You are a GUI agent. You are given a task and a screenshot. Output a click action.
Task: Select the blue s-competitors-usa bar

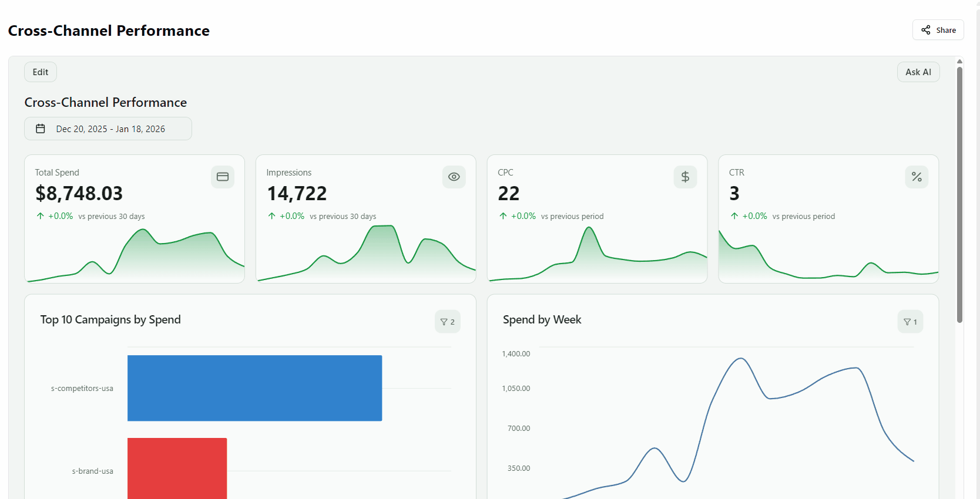coord(254,388)
